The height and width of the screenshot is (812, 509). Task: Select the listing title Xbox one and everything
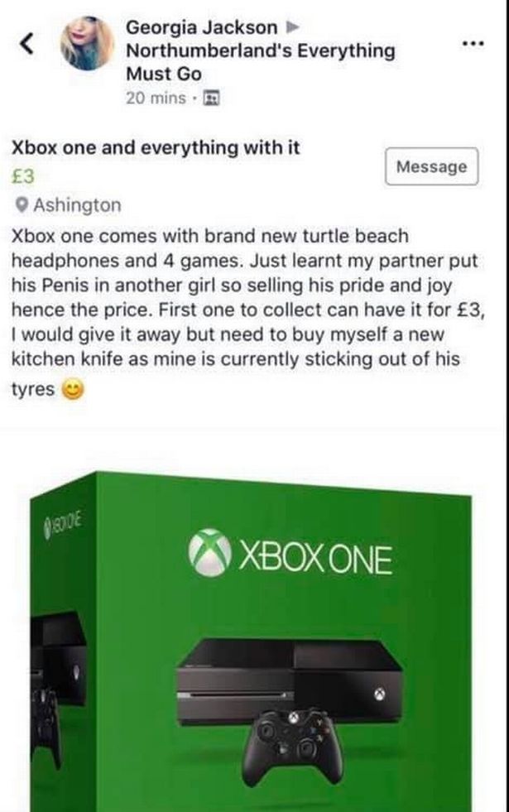(x=155, y=148)
